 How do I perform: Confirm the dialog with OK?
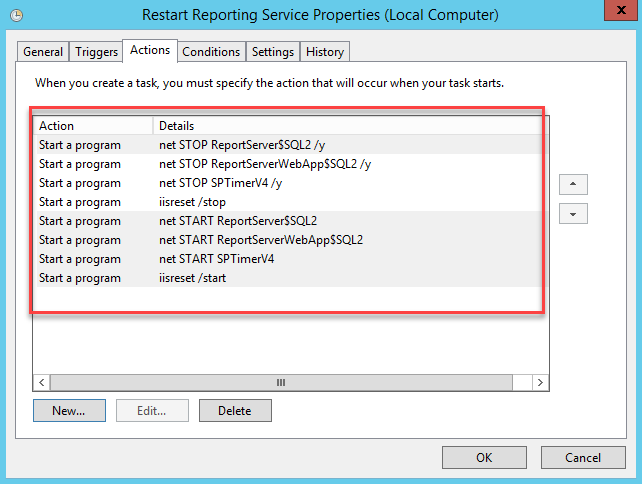484,457
